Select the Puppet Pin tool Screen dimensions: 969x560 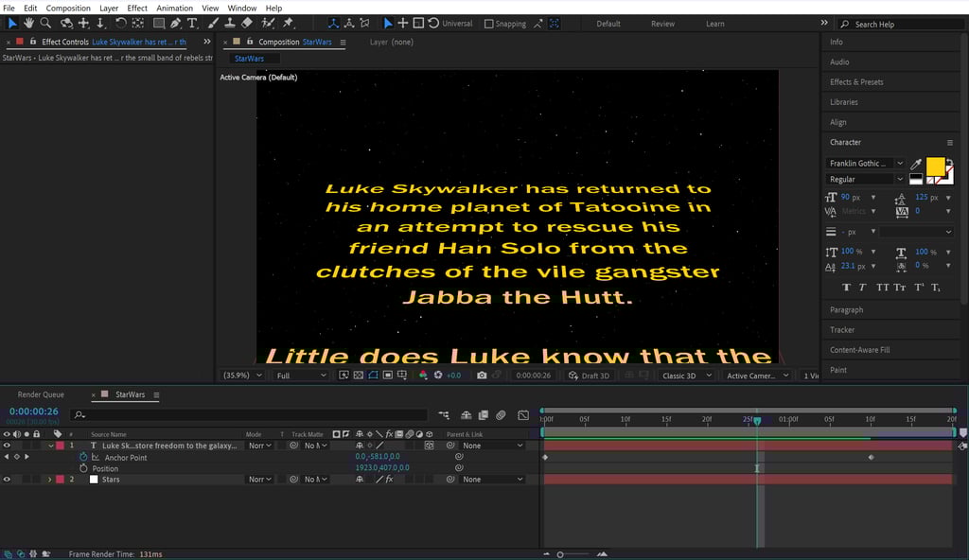pos(288,24)
